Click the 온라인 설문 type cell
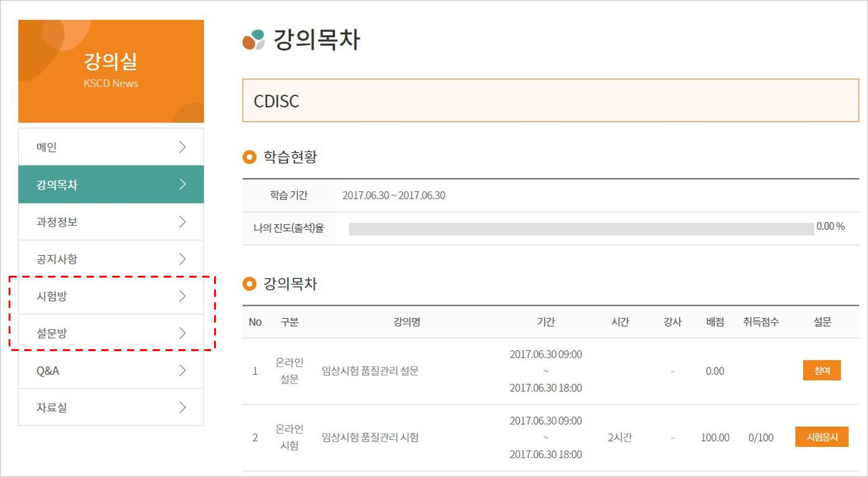 [289, 371]
